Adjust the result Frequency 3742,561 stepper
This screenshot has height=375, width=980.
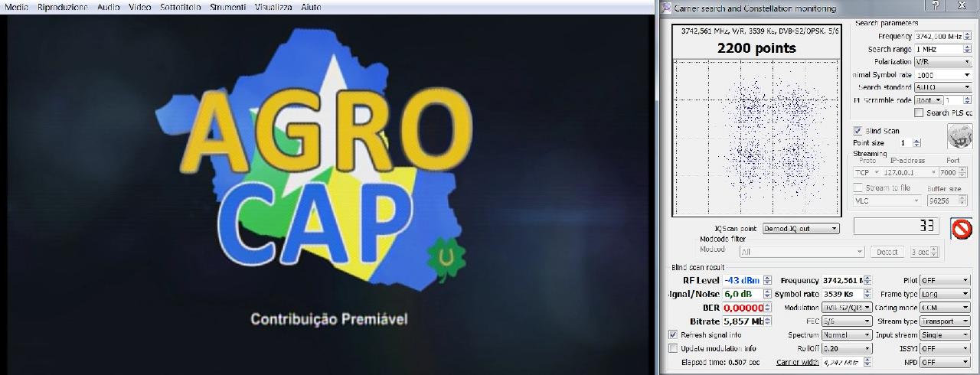(x=867, y=281)
